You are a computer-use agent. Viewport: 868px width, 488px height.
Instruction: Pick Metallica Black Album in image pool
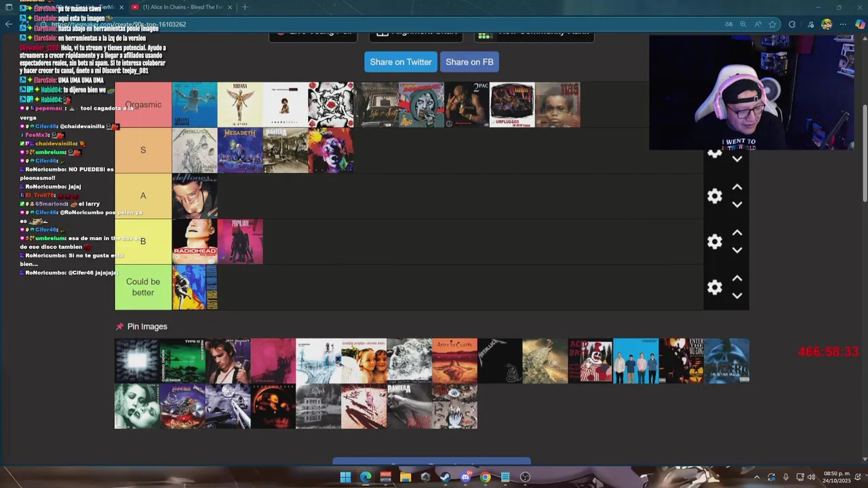click(x=500, y=361)
